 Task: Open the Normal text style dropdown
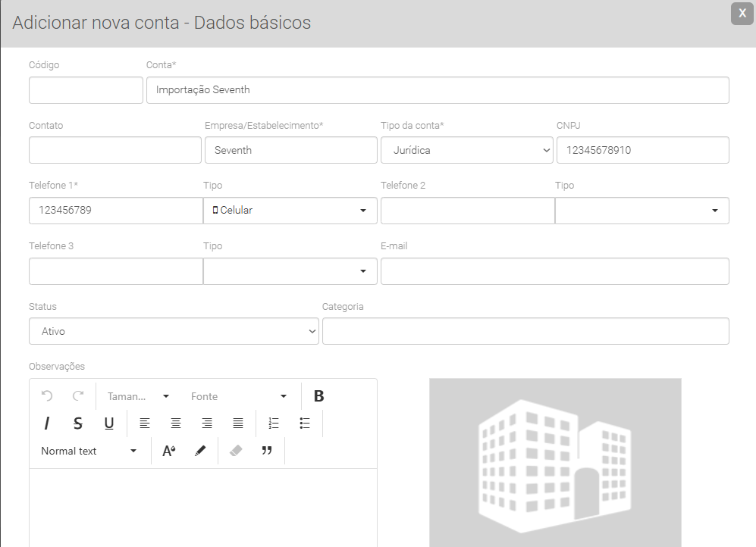click(x=89, y=451)
